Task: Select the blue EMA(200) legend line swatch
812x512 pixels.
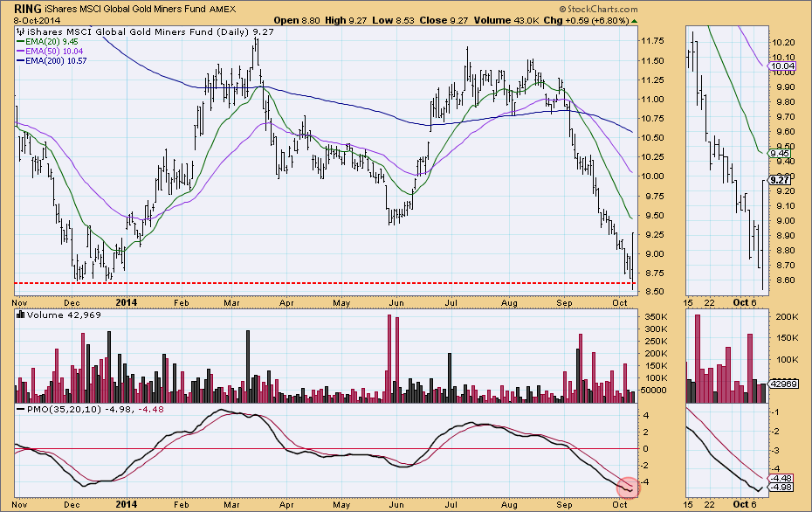Action: point(21,60)
